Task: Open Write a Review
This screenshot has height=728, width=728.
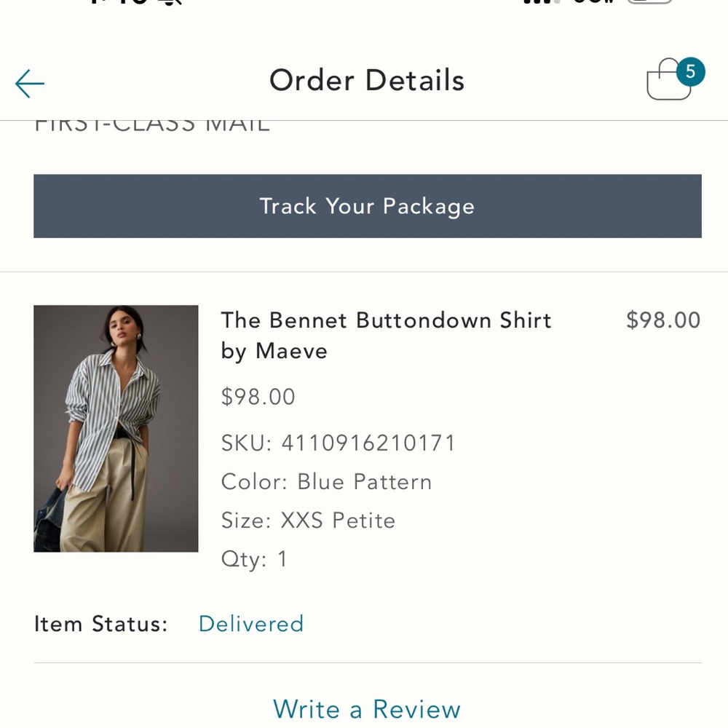Action: pos(366,709)
